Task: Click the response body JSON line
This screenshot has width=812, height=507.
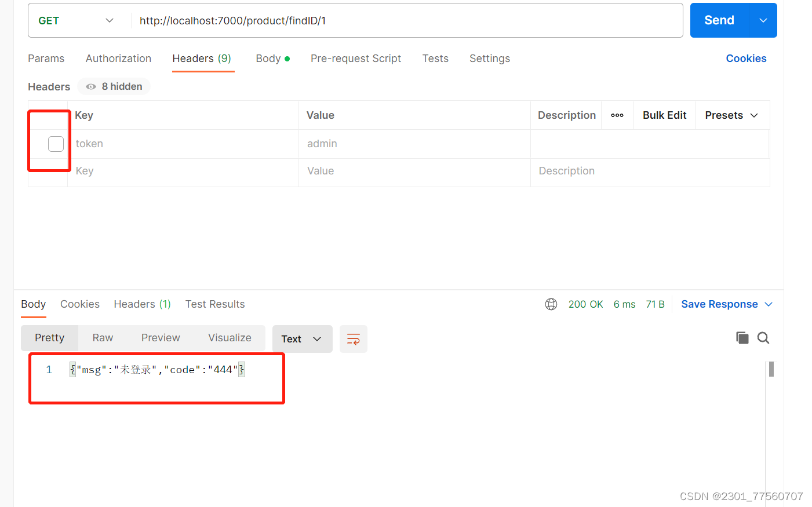Action: pos(157,370)
